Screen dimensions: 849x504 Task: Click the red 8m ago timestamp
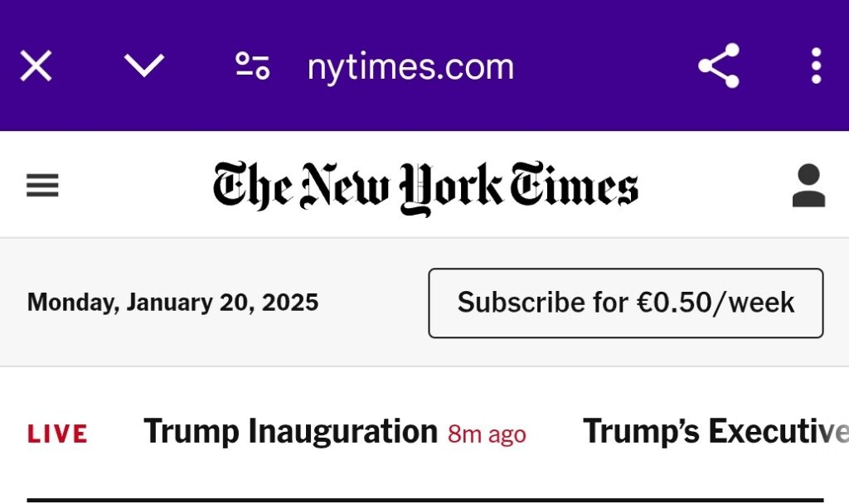(487, 434)
